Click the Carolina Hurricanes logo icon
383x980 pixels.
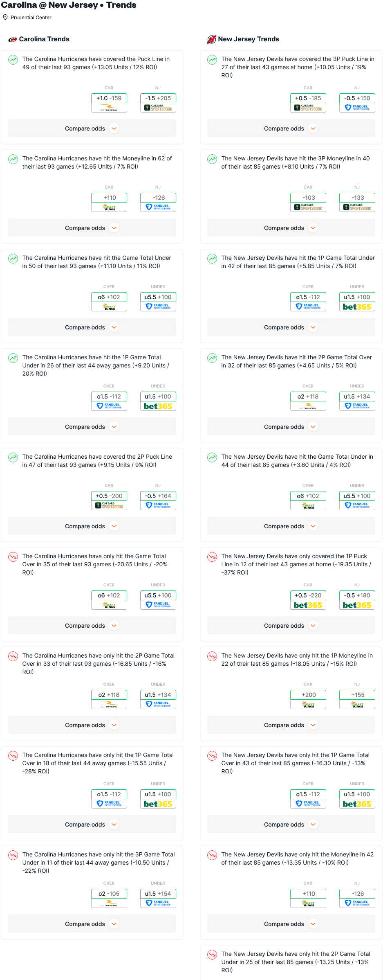(13, 40)
